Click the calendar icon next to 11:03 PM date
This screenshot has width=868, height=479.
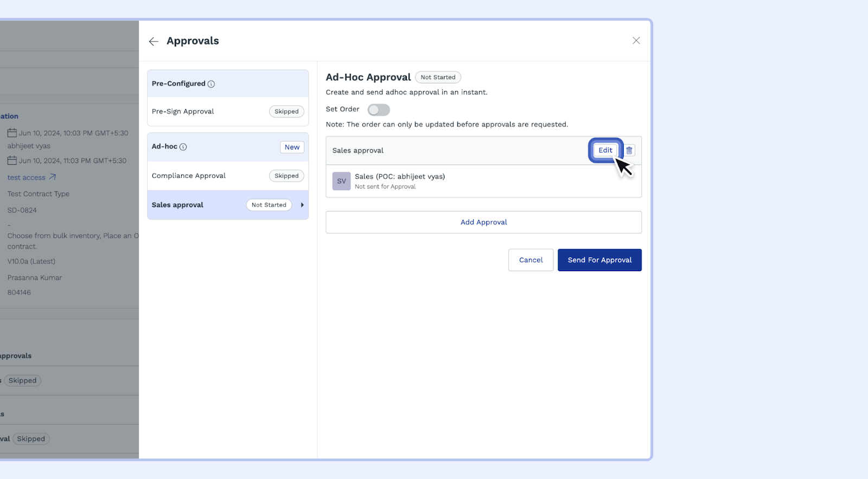[12, 161]
